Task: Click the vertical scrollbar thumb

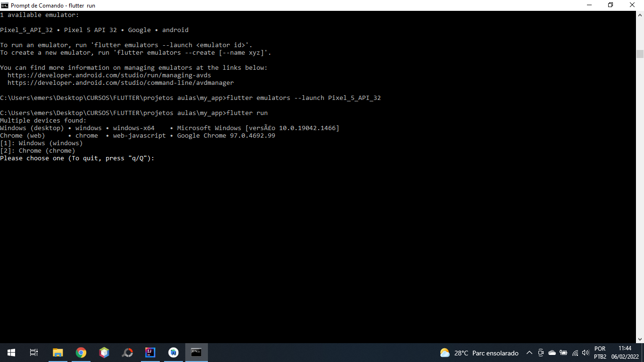Action: pos(640,53)
